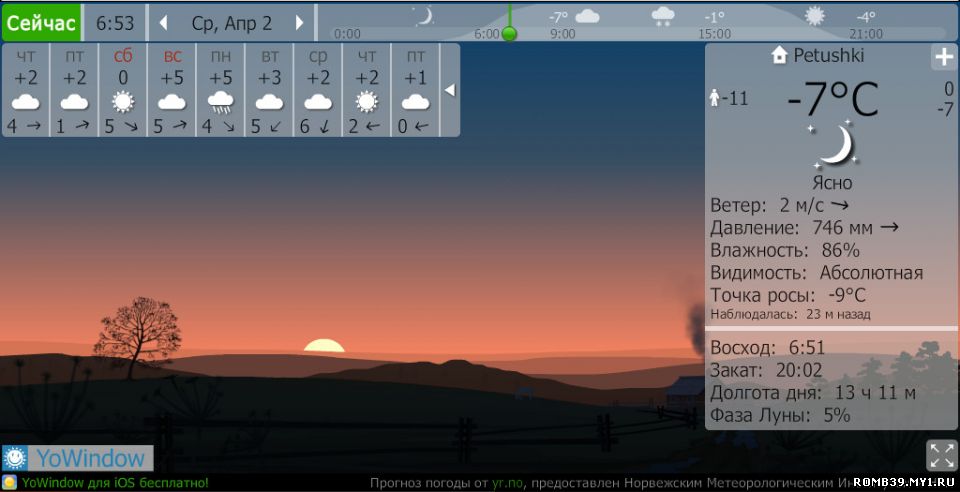Click the fullscreen expand icon
This screenshot has height=492, width=960.
tap(941, 455)
